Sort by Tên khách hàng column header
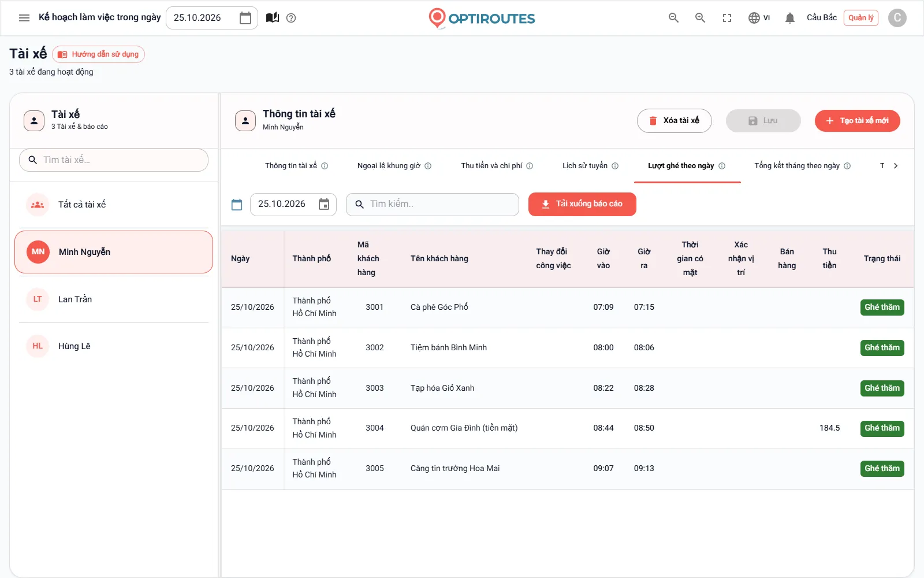 tap(439, 259)
